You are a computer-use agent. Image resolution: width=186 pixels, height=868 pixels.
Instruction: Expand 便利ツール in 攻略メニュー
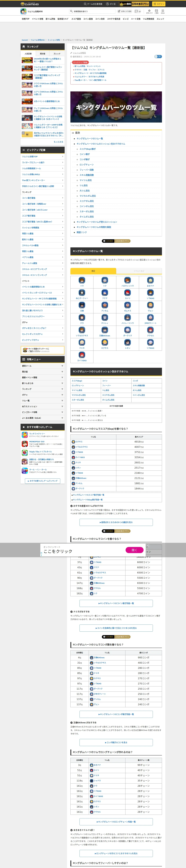coord(43,366)
